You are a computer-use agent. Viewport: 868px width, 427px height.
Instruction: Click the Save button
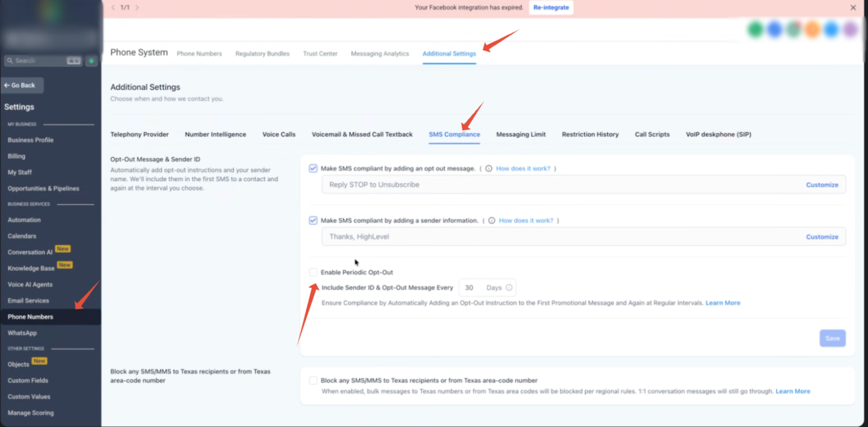pos(832,338)
